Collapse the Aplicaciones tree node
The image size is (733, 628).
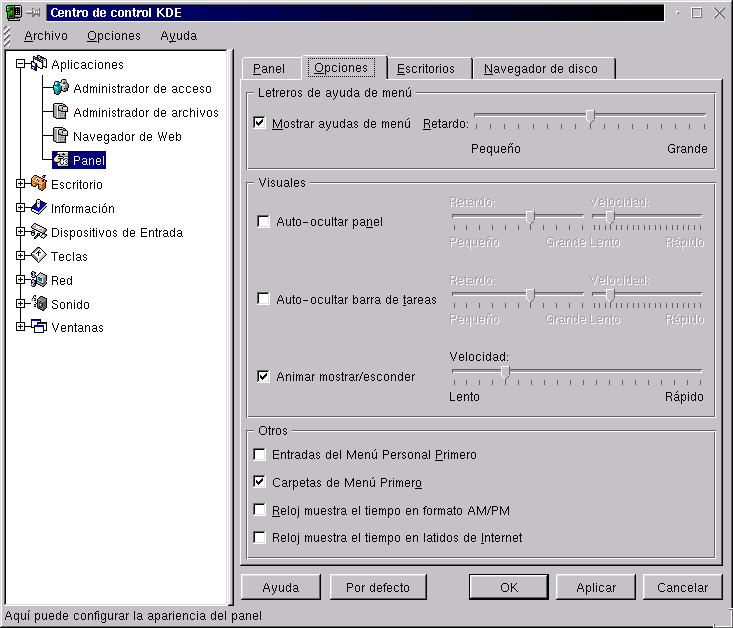(x=21, y=64)
